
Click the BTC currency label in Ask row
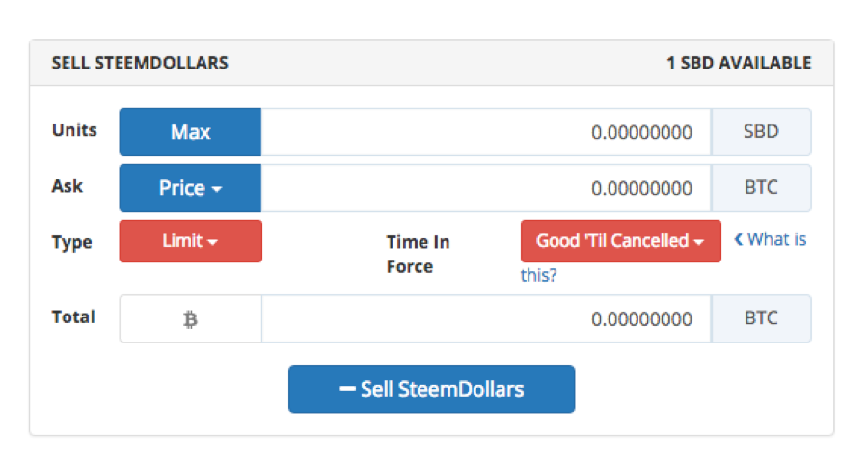(x=761, y=188)
